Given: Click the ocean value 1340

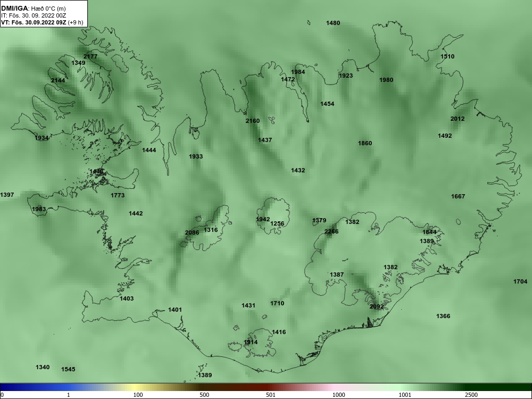Looking at the screenshot, I should click(x=43, y=368).
